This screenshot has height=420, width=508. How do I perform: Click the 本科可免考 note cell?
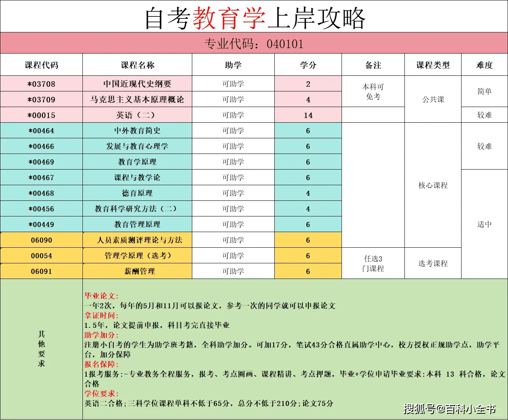pyautogui.click(x=373, y=91)
